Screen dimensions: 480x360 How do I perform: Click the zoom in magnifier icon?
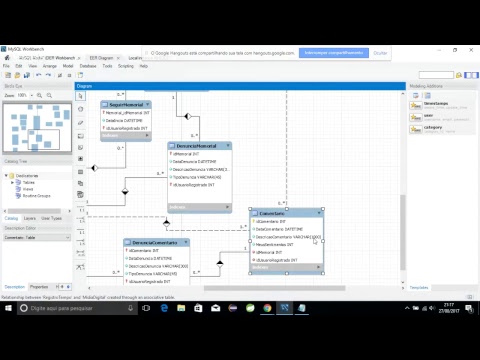click(x=39, y=95)
